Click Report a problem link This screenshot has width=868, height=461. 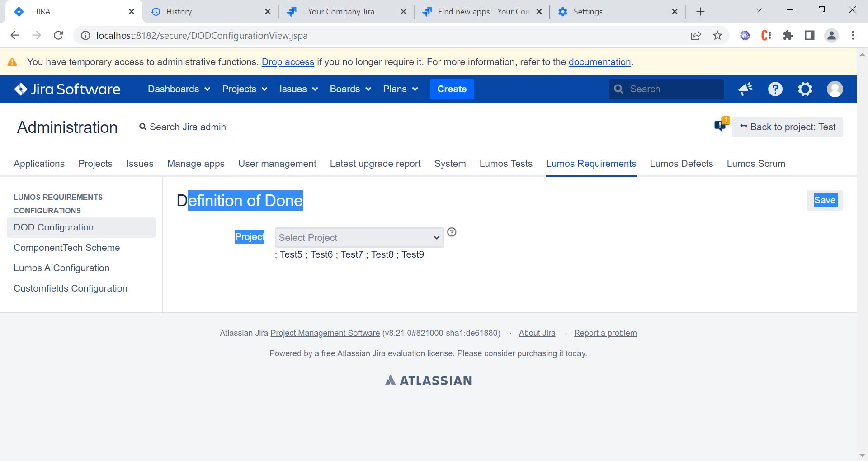605,333
